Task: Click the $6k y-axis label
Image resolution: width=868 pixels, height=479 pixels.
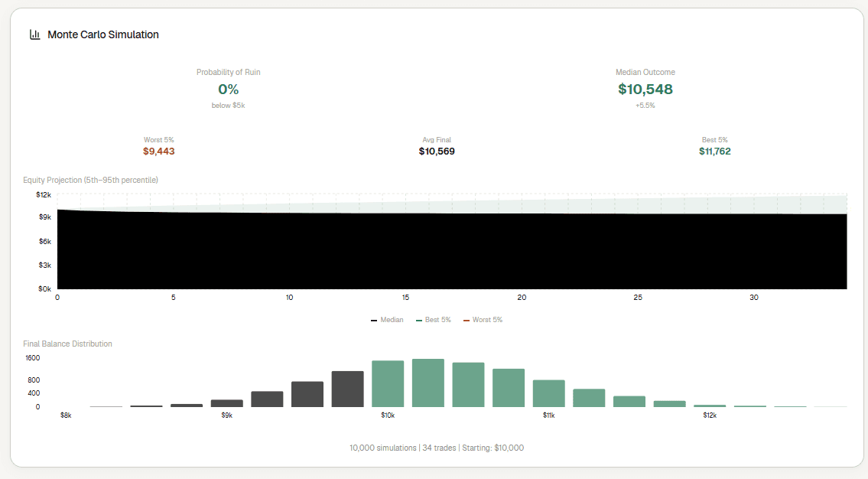Action: (x=45, y=242)
